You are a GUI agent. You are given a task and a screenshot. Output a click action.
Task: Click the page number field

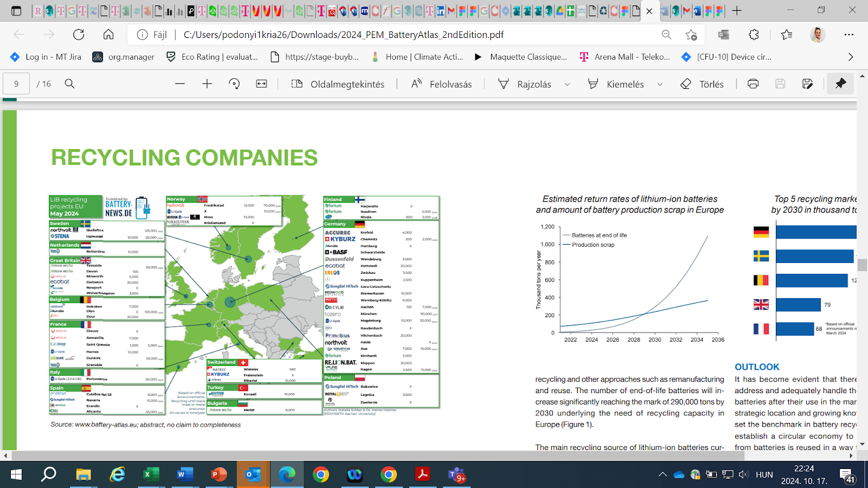click(x=16, y=84)
